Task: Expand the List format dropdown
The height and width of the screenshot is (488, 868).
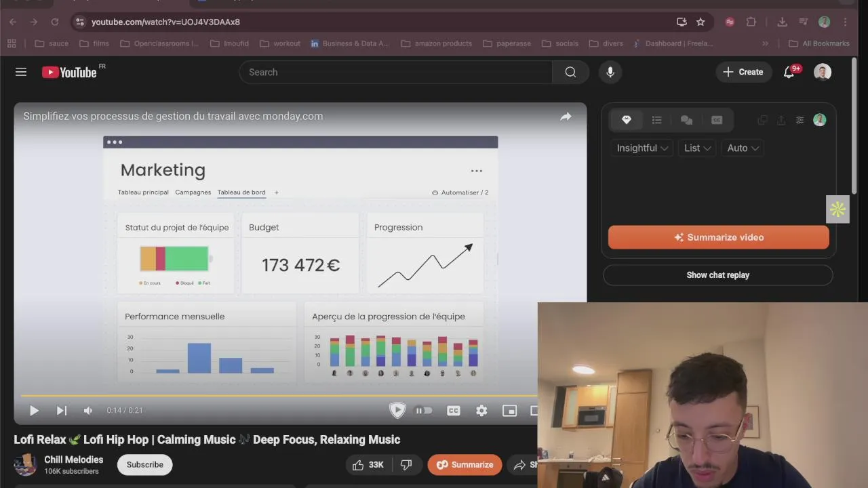Action: 697,148
